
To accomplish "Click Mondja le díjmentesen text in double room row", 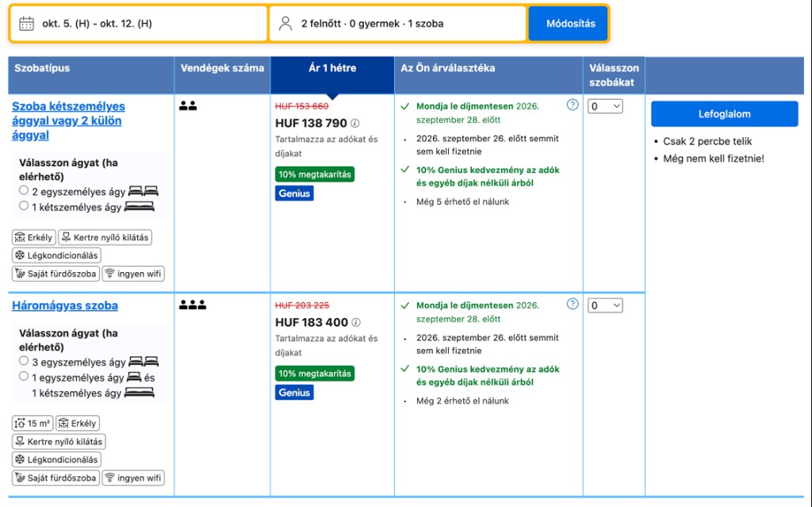I will click(465, 106).
